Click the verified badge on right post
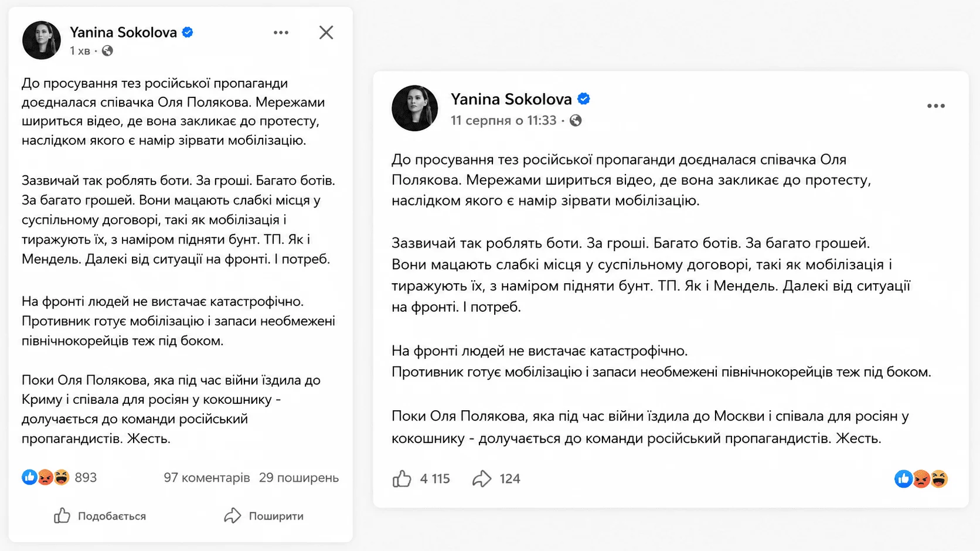 [584, 99]
